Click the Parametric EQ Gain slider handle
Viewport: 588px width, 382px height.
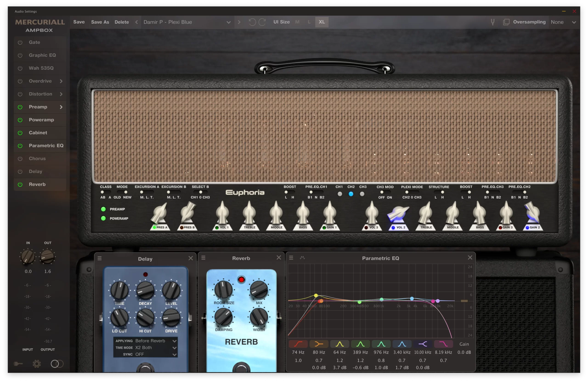pos(464,301)
